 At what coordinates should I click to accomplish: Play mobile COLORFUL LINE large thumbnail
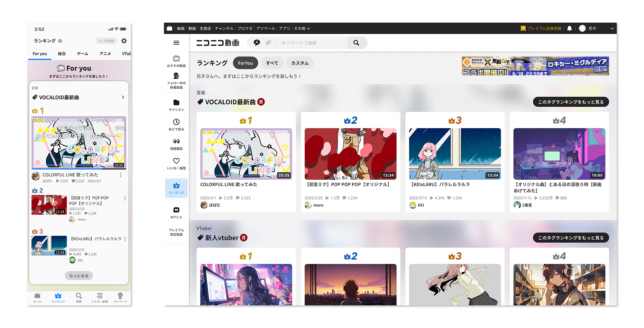click(79, 142)
